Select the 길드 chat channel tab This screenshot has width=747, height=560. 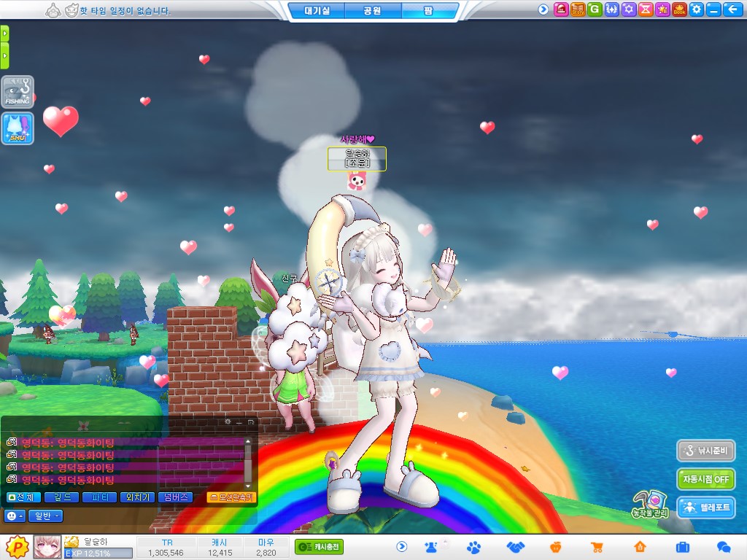[x=61, y=497]
